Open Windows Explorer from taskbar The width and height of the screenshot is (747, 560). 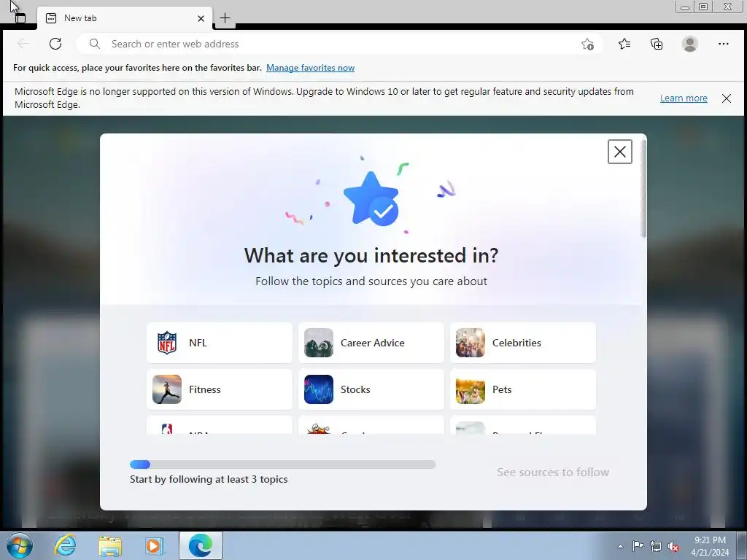tap(110, 546)
